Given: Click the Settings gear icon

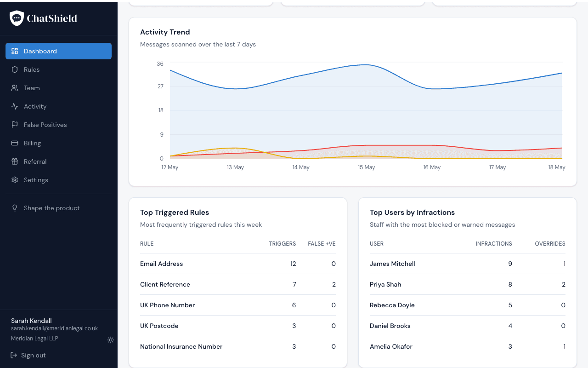Looking at the screenshot, I should point(15,180).
